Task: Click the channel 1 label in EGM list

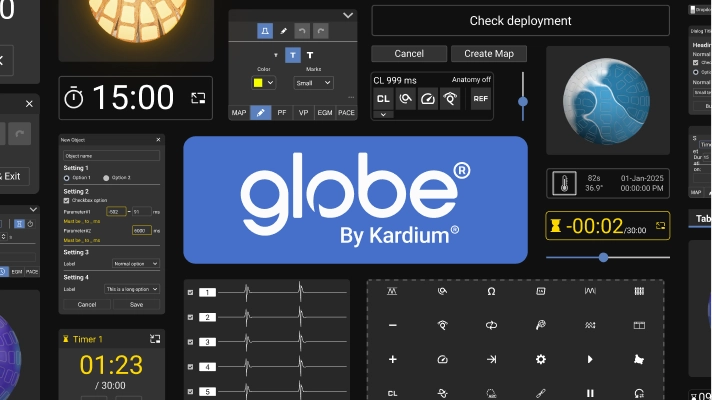Action: pyautogui.click(x=208, y=292)
